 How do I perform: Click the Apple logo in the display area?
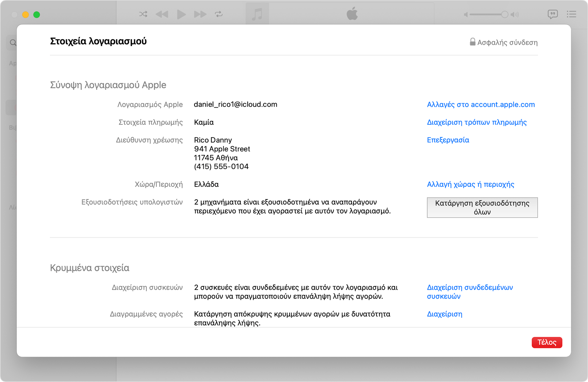point(352,14)
